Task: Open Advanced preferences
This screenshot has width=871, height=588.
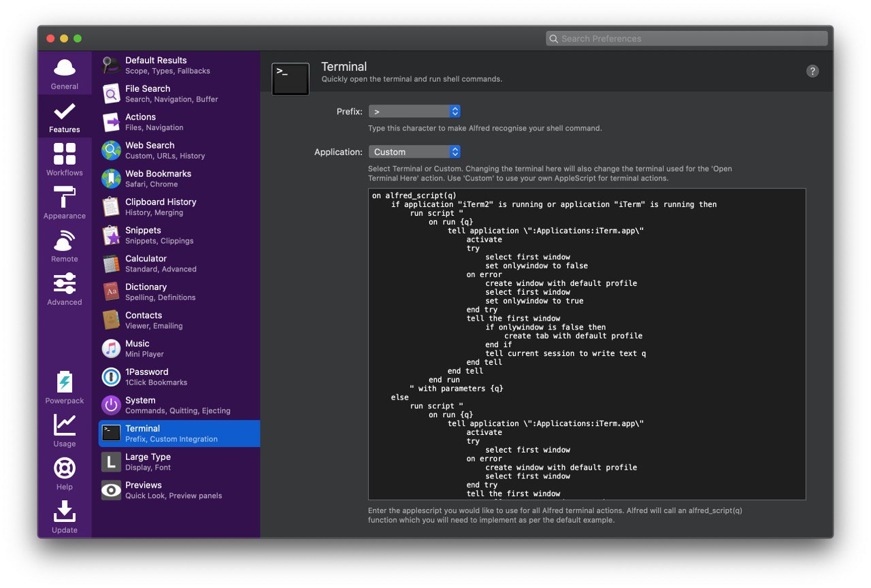Action: tap(65, 289)
